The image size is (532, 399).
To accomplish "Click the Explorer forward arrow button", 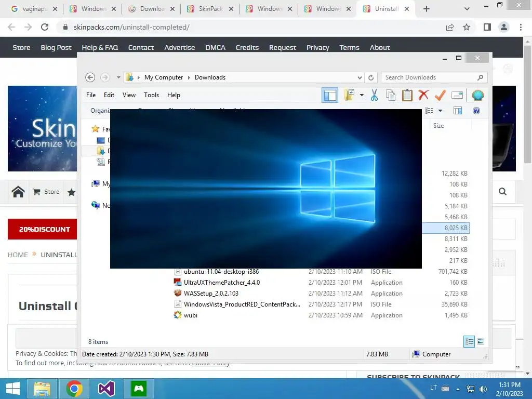I will click(x=105, y=77).
